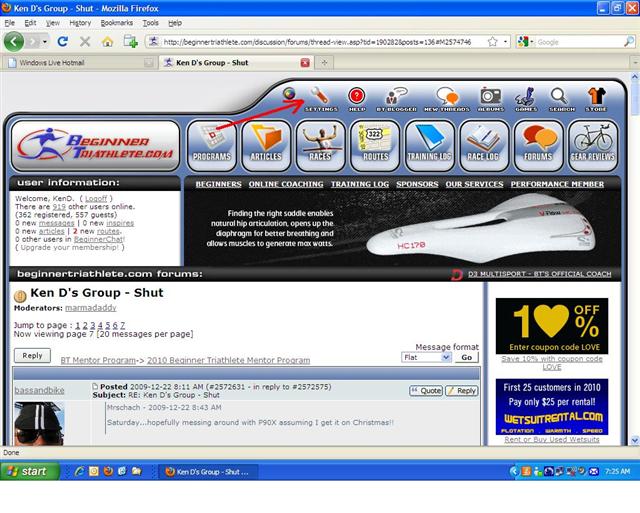Open the search engine selector dropdown
The width and height of the screenshot is (640, 513).
pyautogui.click(x=525, y=42)
